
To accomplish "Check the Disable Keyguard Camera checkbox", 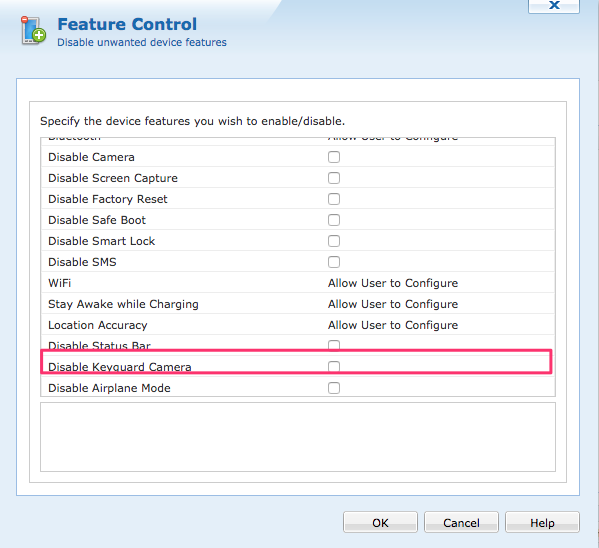I will click(x=334, y=366).
